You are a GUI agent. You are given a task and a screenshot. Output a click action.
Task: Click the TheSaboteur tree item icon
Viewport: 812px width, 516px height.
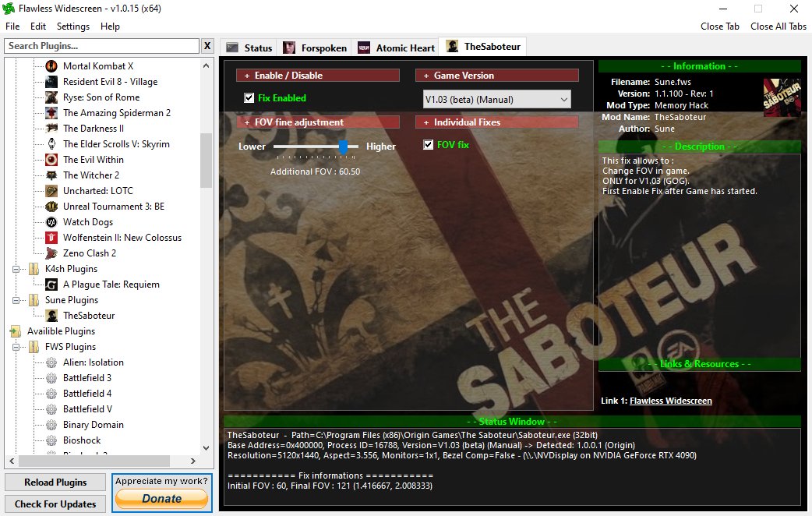pos(51,316)
